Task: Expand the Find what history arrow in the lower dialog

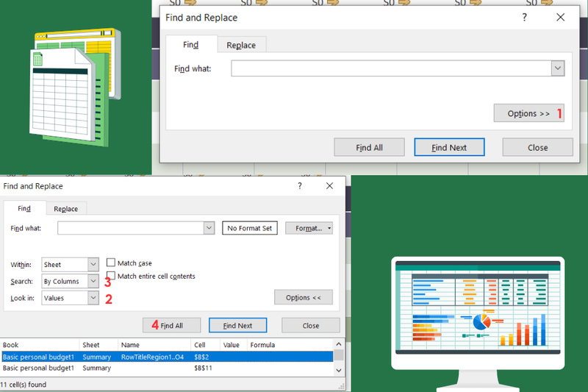Action: click(x=209, y=228)
